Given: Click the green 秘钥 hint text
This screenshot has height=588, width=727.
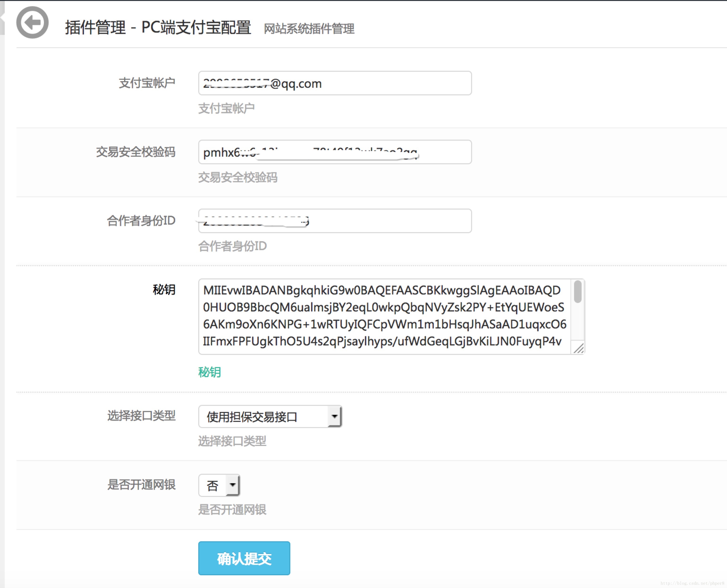Looking at the screenshot, I should 209,372.
